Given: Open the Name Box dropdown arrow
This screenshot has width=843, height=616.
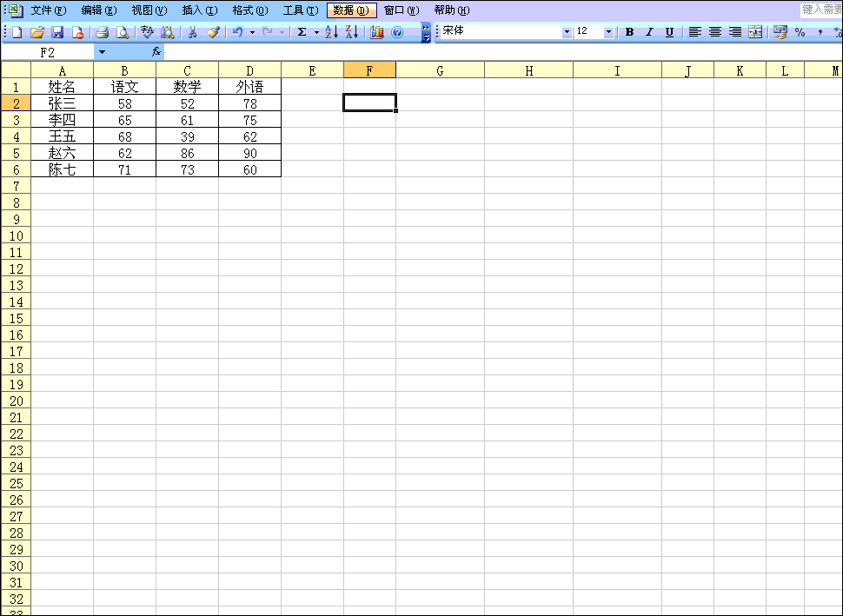Looking at the screenshot, I should coord(102,52).
